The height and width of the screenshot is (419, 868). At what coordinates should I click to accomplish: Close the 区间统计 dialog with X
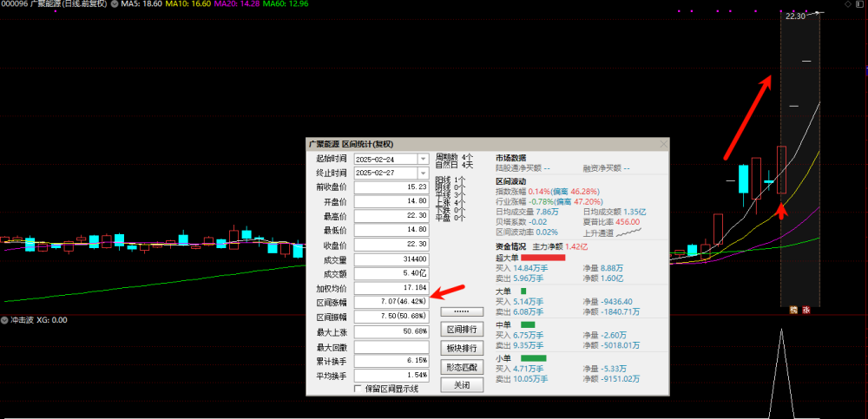coord(664,144)
